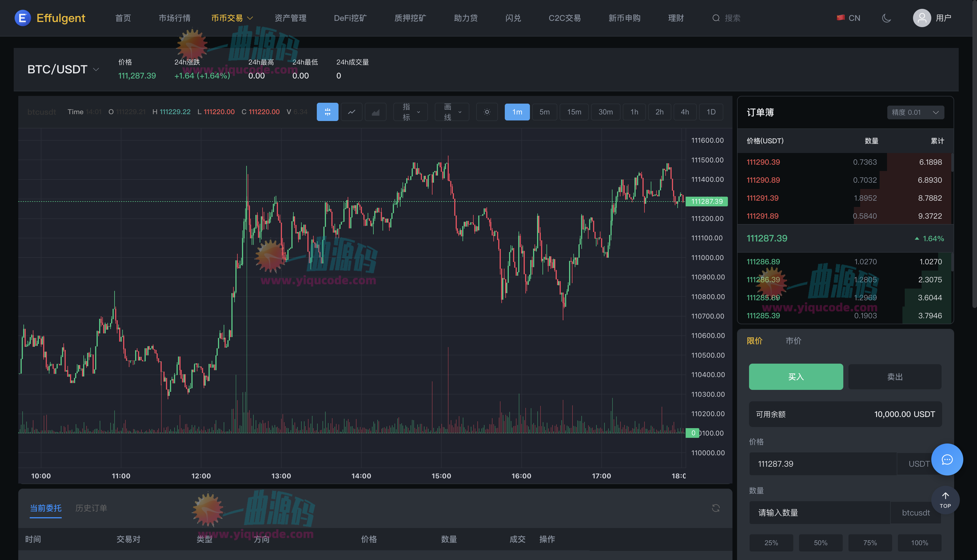Open the chart settings gear icon
Viewport: 977px width, 560px height.
click(x=487, y=112)
